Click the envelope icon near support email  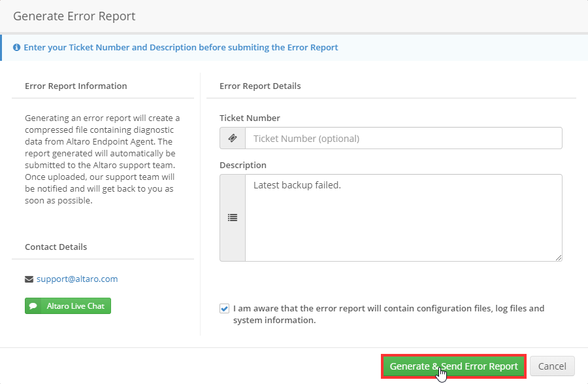click(x=29, y=279)
